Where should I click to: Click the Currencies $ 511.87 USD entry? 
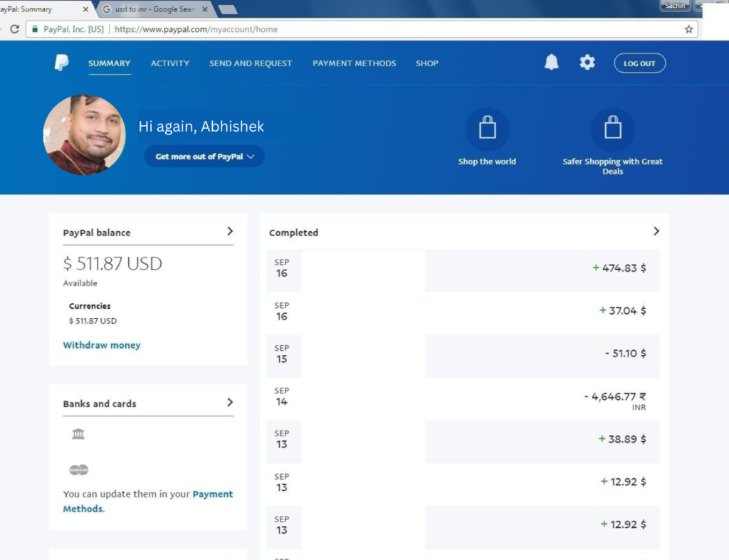click(93, 321)
